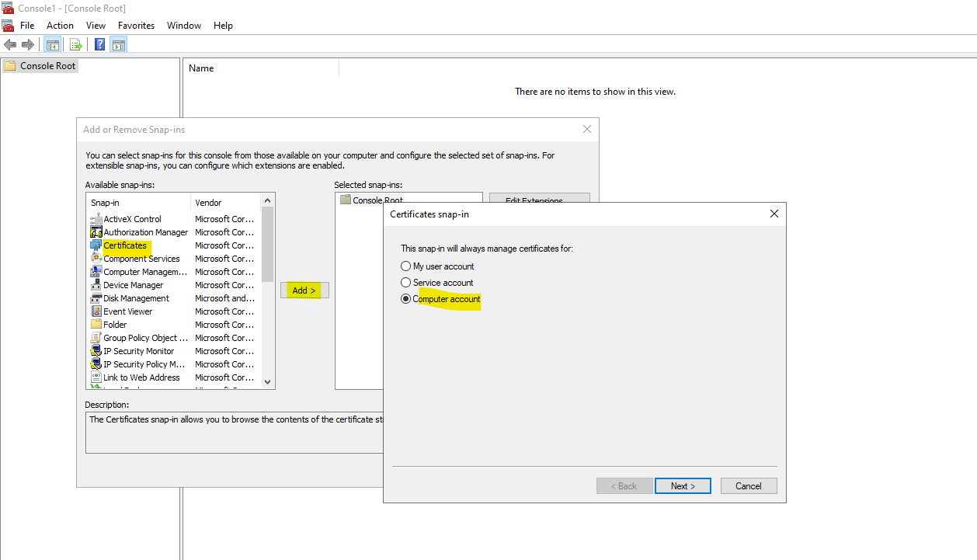Image resolution: width=977 pixels, height=560 pixels.
Task: Click the Back arrow in the MMC toolbar
Action: pyautogui.click(x=10, y=45)
